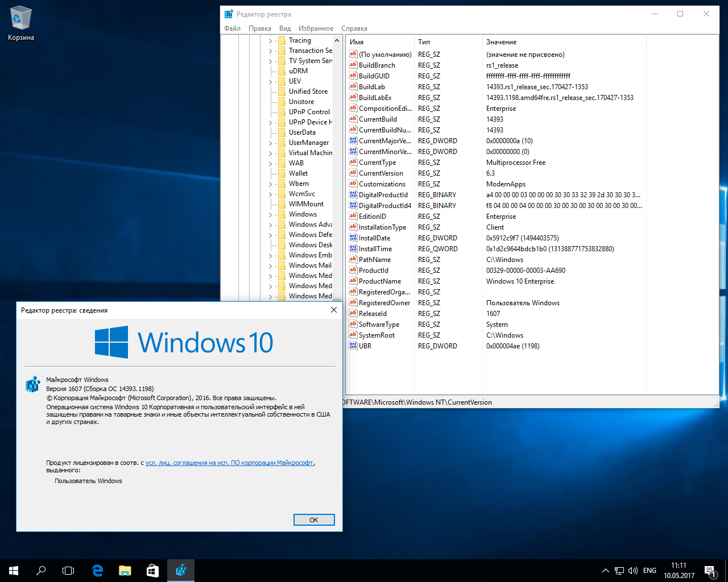
Task: Select the CurrentMajorVe... DWORD icon
Action: [x=353, y=140]
